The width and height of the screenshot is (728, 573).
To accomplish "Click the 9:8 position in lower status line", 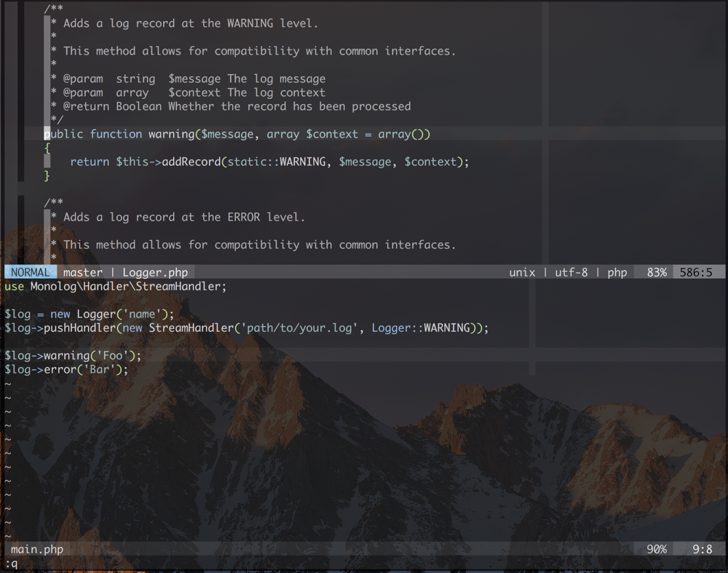I will (x=702, y=549).
